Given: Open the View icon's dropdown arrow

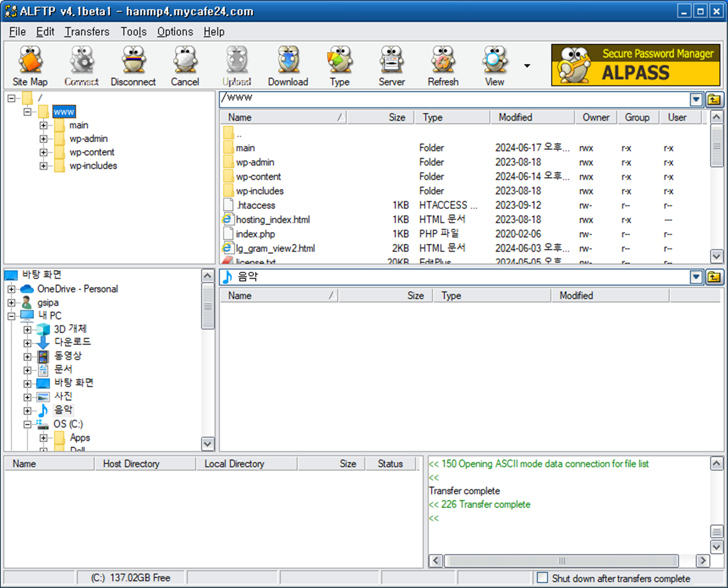Looking at the screenshot, I should click(526, 65).
